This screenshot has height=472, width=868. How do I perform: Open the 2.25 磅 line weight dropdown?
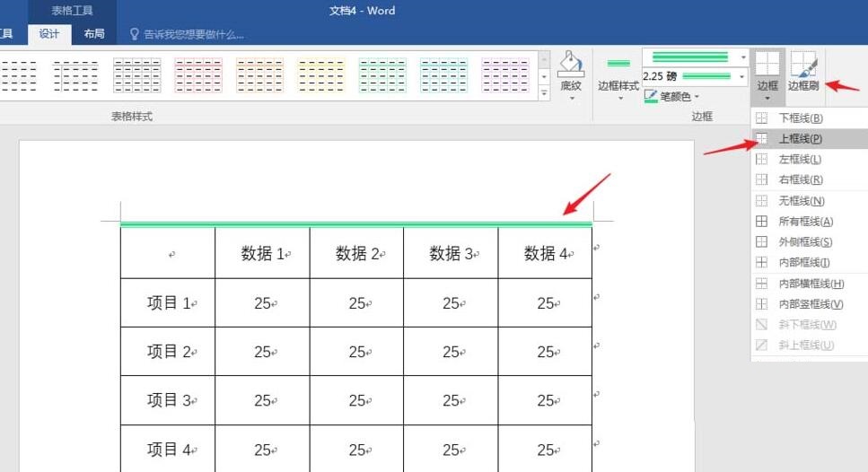coord(696,76)
